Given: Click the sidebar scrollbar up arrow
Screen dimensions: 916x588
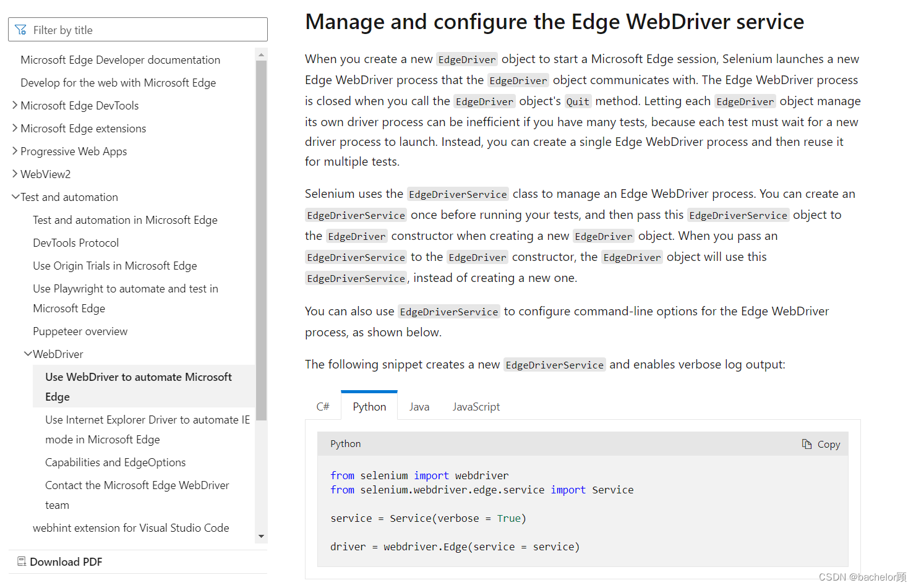Looking at the screenshot, I should pyautogui.click(x=261, y=54).
